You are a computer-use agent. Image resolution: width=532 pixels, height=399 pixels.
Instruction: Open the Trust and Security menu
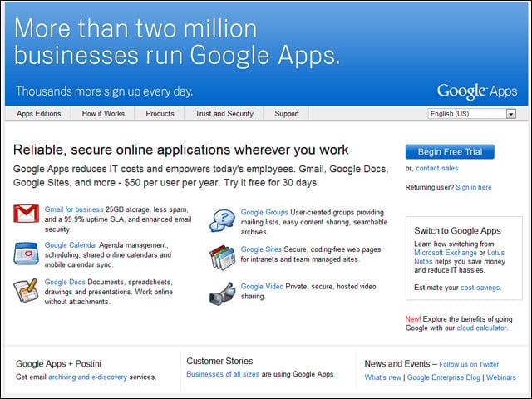(224, 114)
